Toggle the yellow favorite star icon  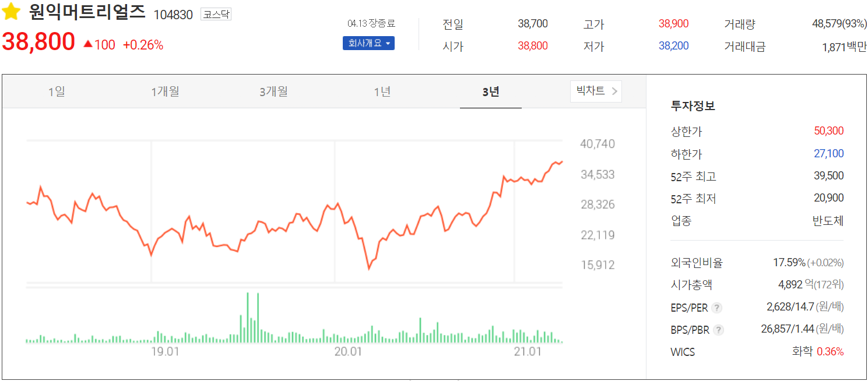pos(11,12)
